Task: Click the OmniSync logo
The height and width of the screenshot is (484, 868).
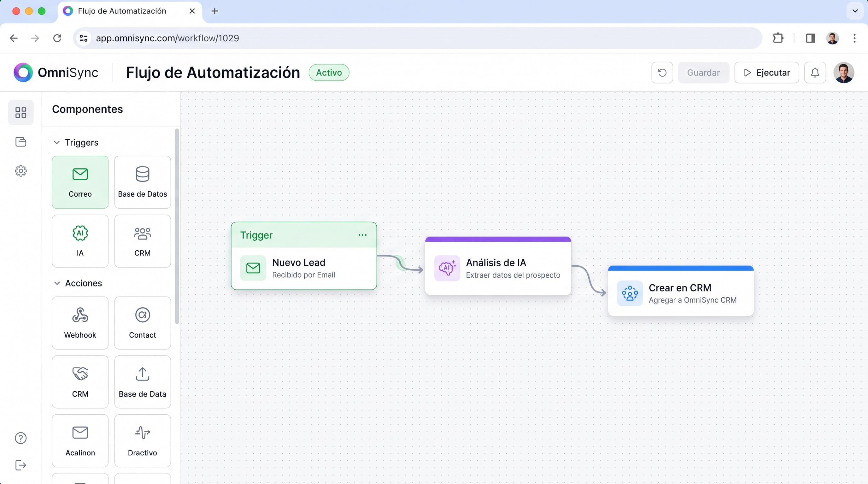Action: [56, 72]
